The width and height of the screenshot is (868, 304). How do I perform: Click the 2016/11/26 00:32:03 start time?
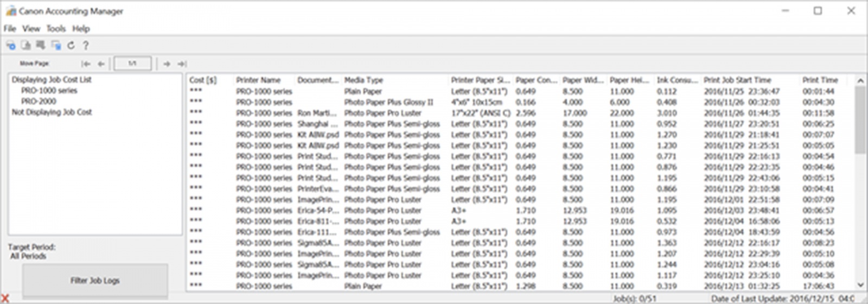[742, 102]
